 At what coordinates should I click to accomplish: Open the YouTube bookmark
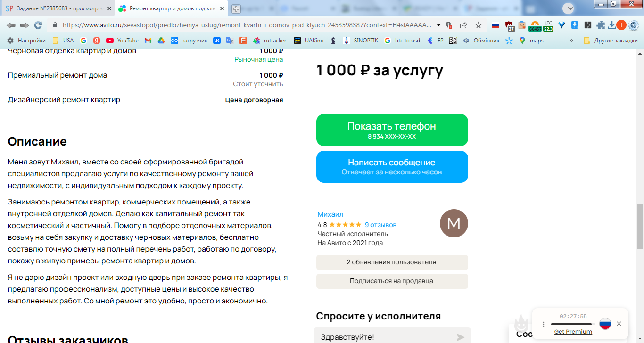pos(122,41)
